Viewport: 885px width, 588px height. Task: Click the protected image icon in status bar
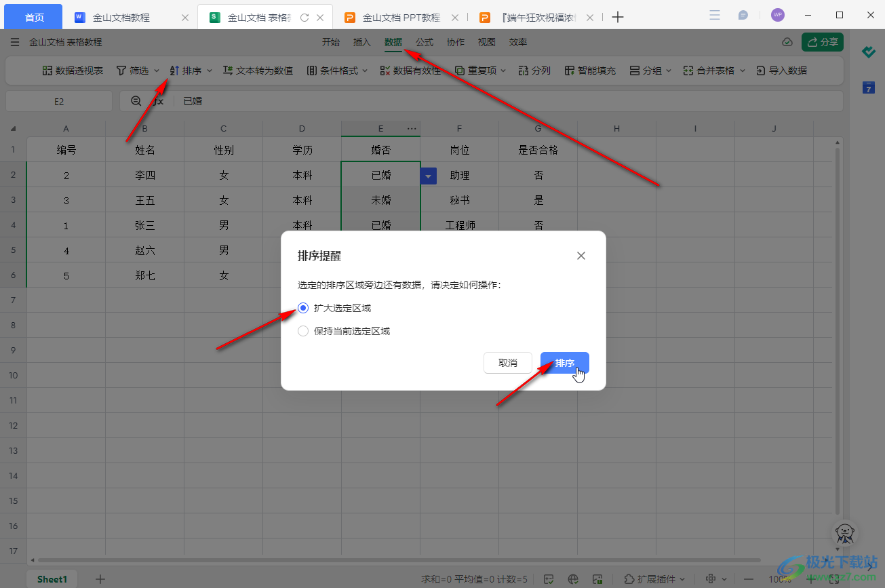[597, 579]
